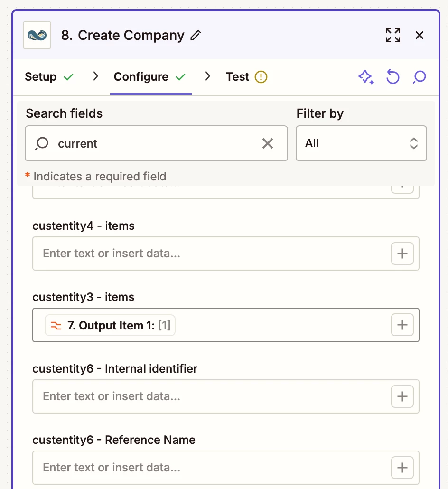Focus the Search fields input box
Image resolution: width=448 pixels, height=489 pixels.
coord(157,143)
